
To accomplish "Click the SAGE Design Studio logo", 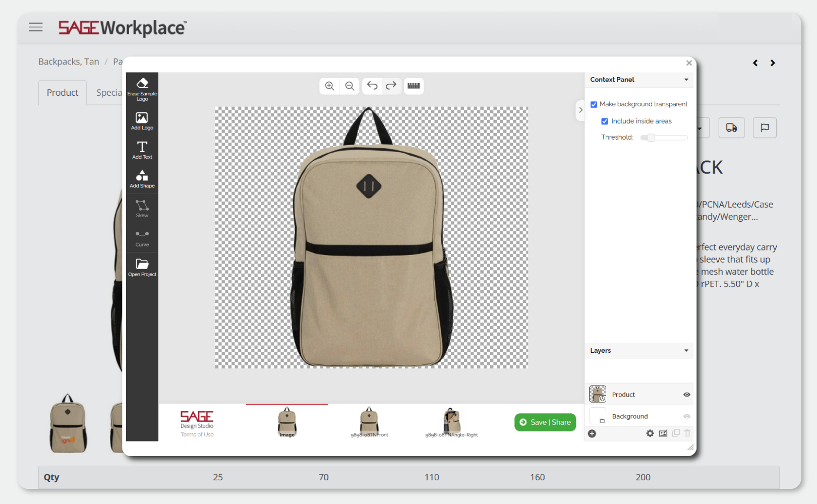I will pyautogui.click(x=197, y=419).
